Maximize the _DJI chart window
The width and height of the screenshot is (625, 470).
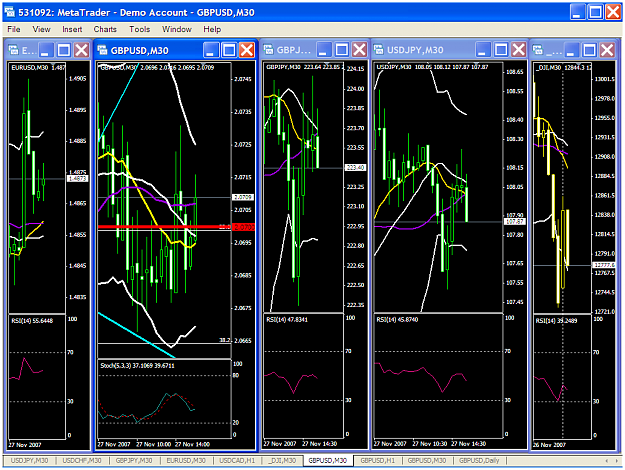[x=589, y=50]
